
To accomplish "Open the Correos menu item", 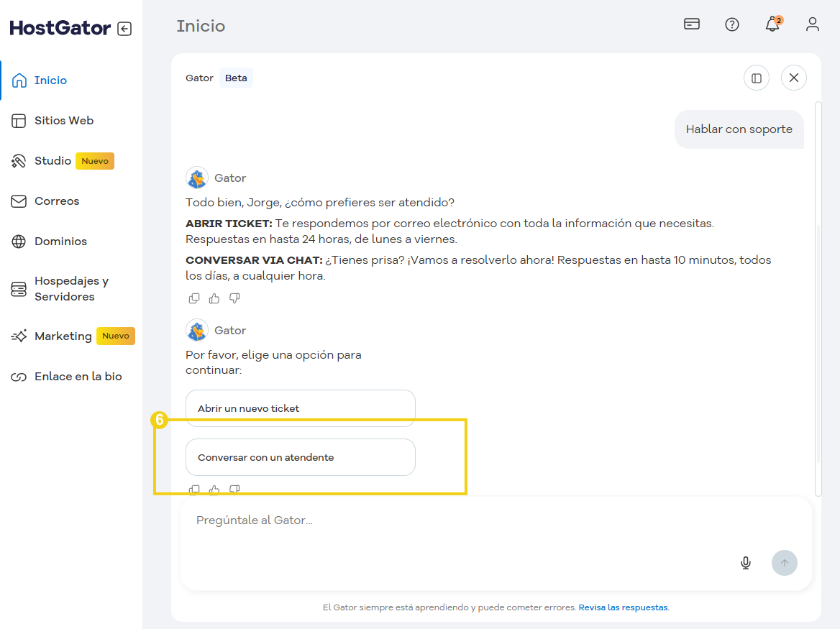I will 57,201.
